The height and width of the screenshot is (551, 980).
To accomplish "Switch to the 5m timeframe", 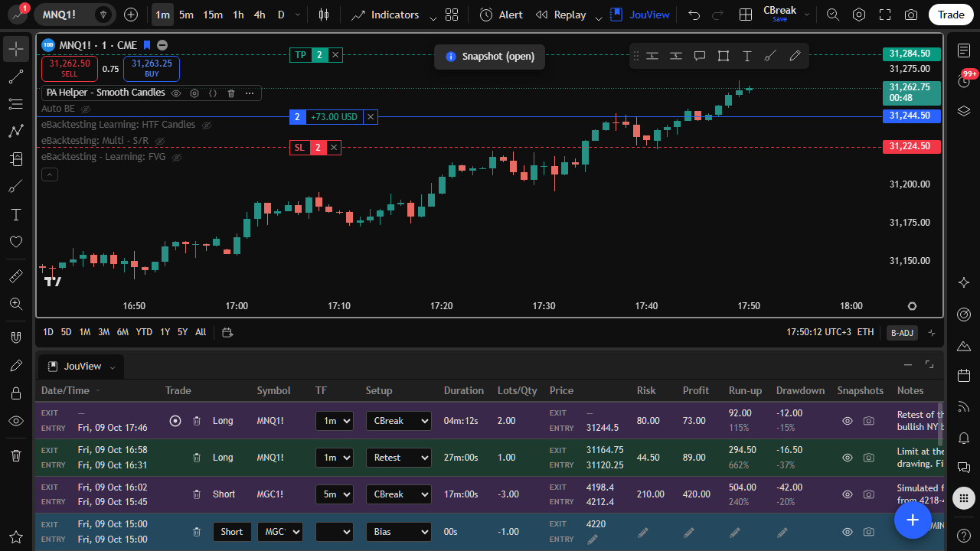I will pyautogui.click(x=186, y=15).
